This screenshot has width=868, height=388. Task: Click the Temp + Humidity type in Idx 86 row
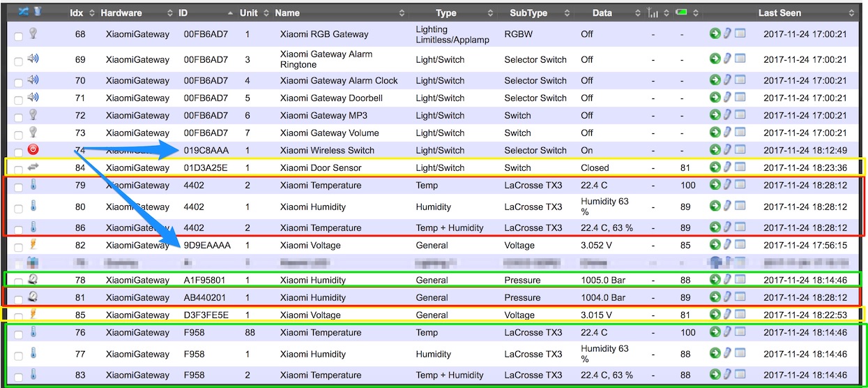click(450, 227)
